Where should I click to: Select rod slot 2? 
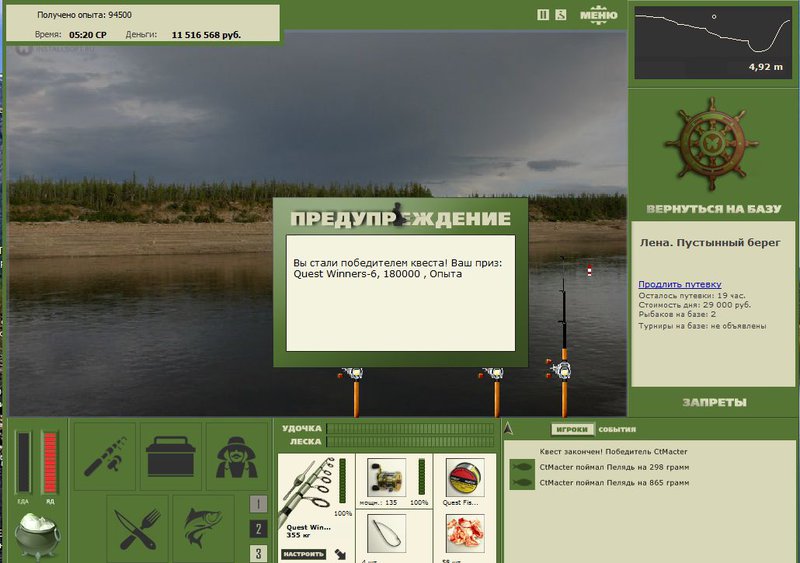point(258,529)
